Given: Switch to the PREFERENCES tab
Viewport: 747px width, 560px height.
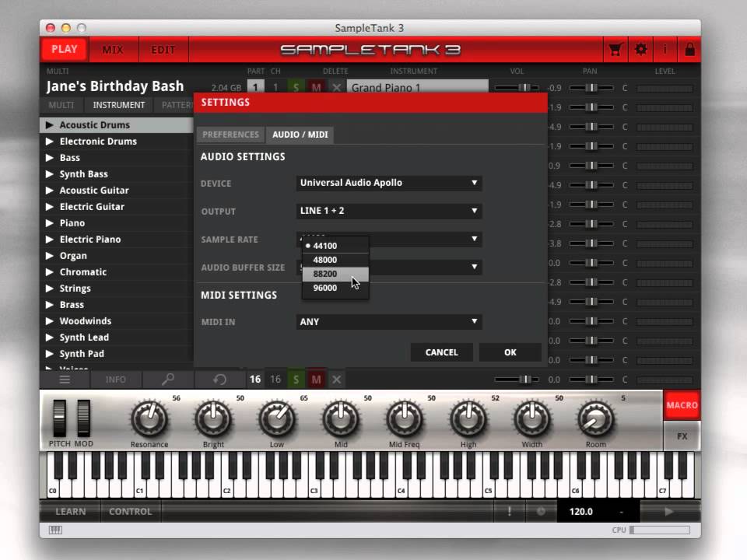Looking at the screenshot, I should pyautogui.click(x=230, y=135).
